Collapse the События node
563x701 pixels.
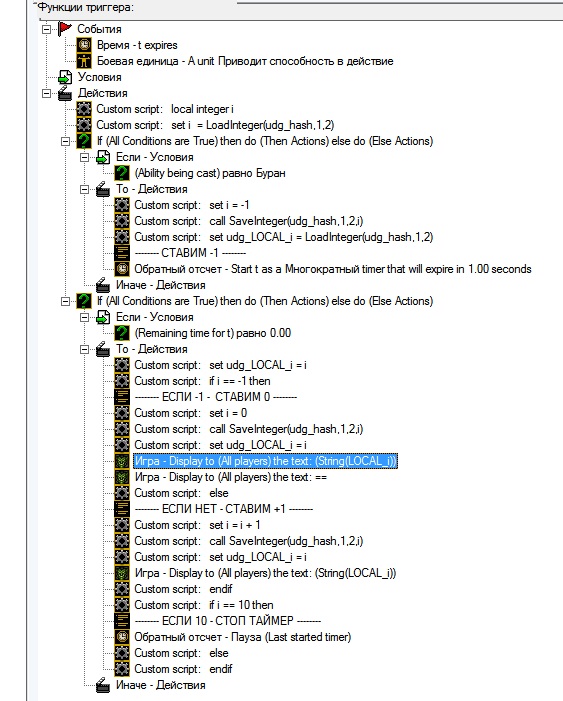[x=47, y=30]
